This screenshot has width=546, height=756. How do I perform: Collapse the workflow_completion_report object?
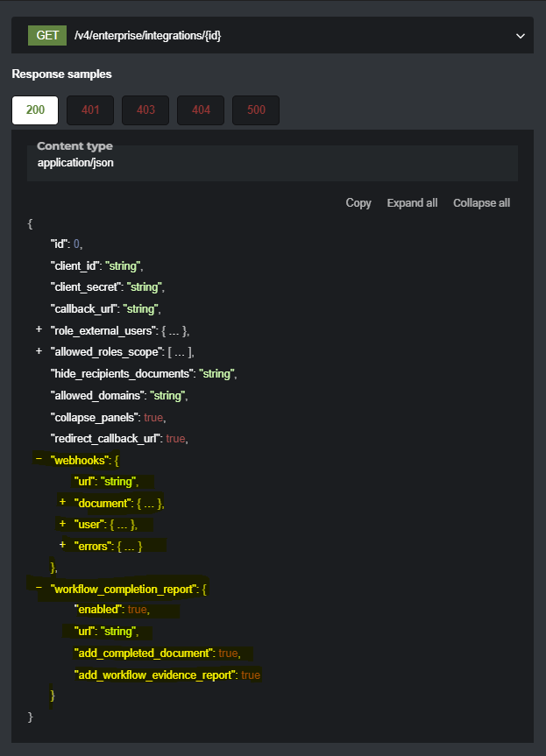(x=39, y=588)
